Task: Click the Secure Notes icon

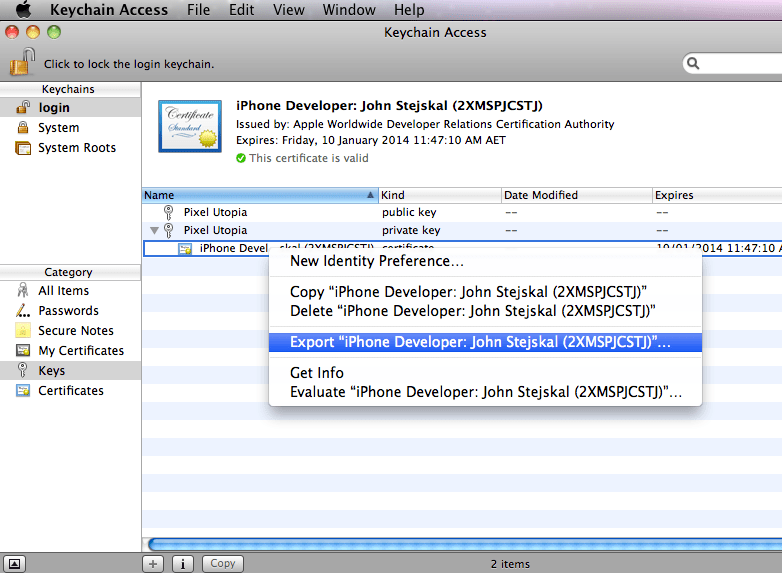Action: [23, 330]
